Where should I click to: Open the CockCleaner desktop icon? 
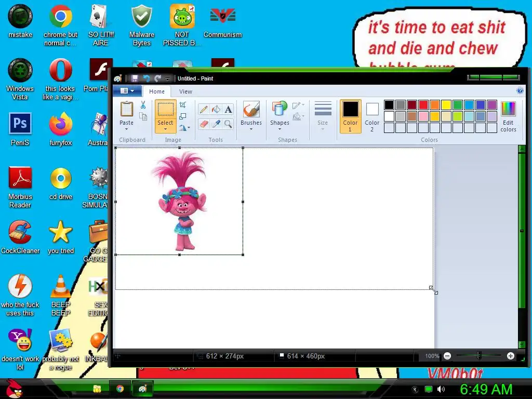coord(20,237)
